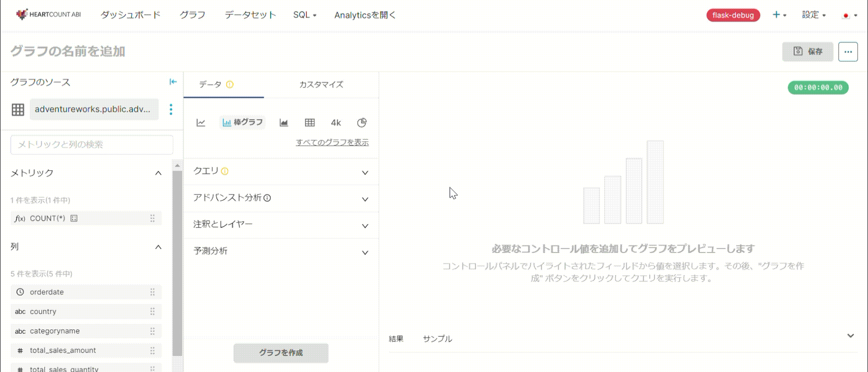The height and width of the screenshot is (372, 868).
Task: Open the グラフ menu
Action: 193,15
